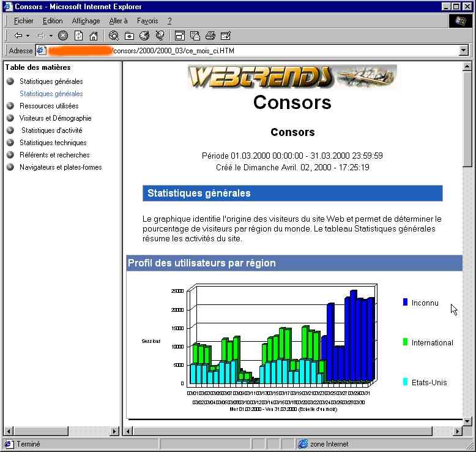The width and height of the screenshot is (476, 452).
Task: Click the green International legend swatch
Action: coord(405,342)
